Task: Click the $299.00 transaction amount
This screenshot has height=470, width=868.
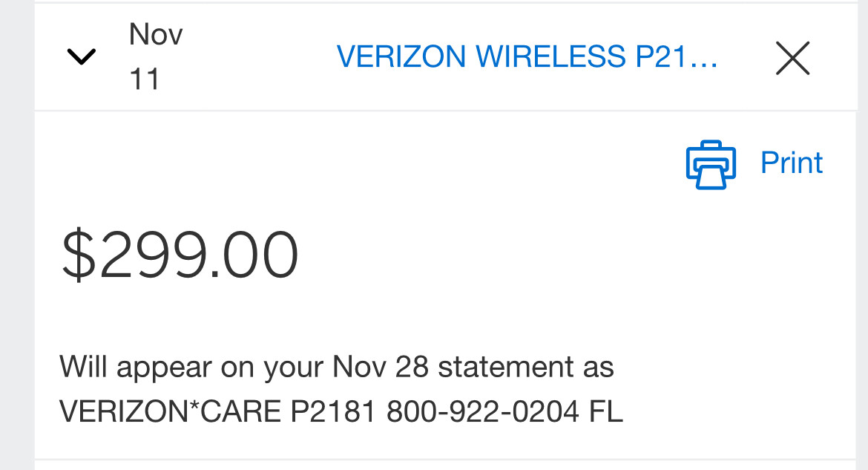Action: (180, 255)
